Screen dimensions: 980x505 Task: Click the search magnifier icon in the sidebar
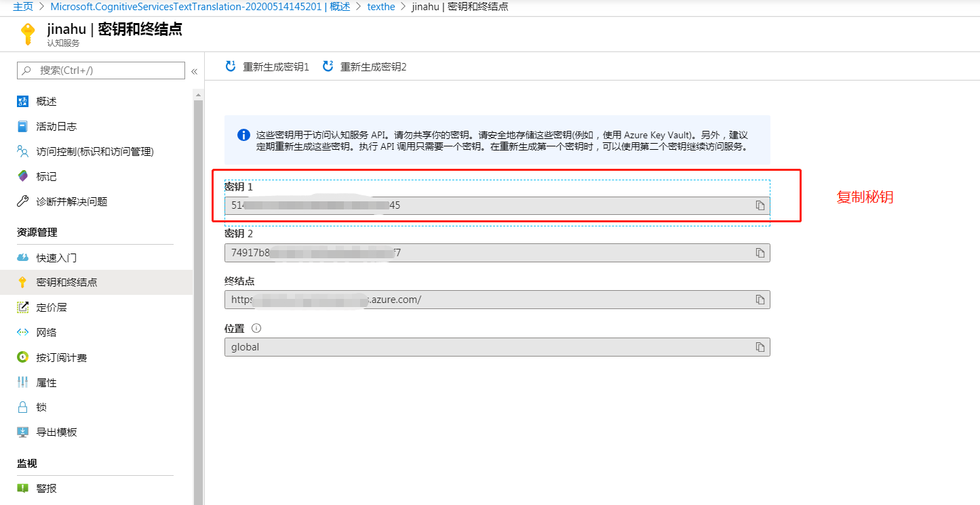tap(27, 70)
